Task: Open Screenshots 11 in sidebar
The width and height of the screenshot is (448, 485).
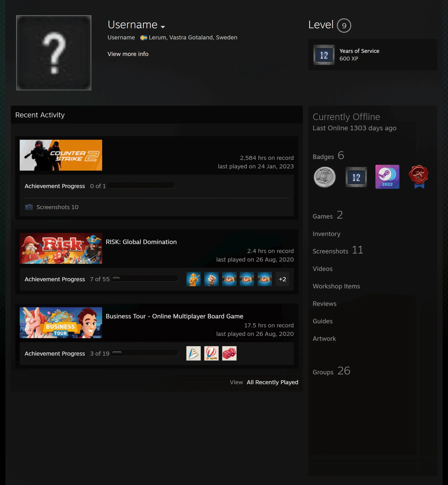Action: [338, 251]
